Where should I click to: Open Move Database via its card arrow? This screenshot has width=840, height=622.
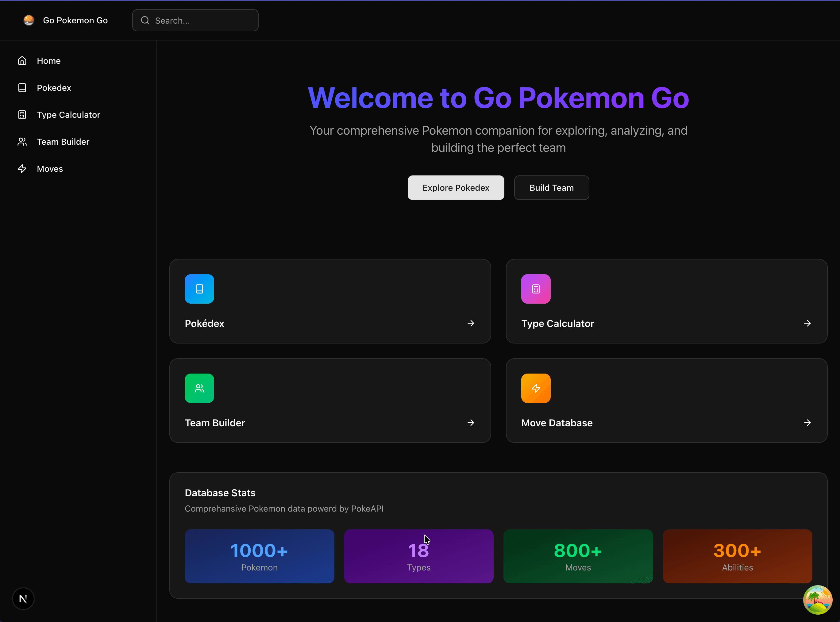(x=807, y=422)
